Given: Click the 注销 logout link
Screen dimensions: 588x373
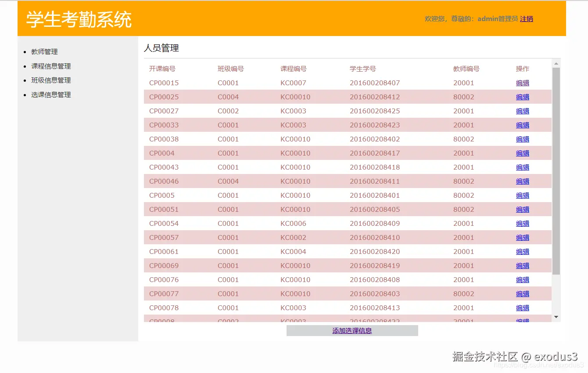Looking at the screenshot, I should coord(527,19).
